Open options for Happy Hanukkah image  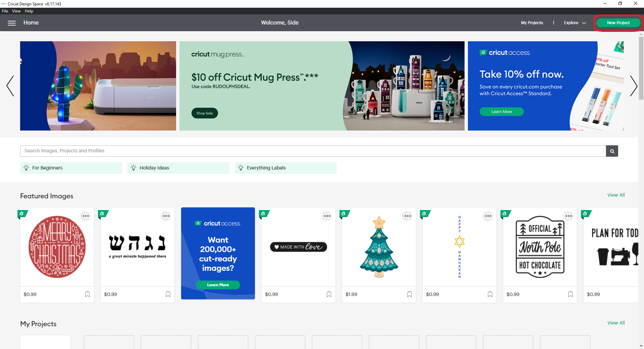pyautogui.click(x=488, y=216)
